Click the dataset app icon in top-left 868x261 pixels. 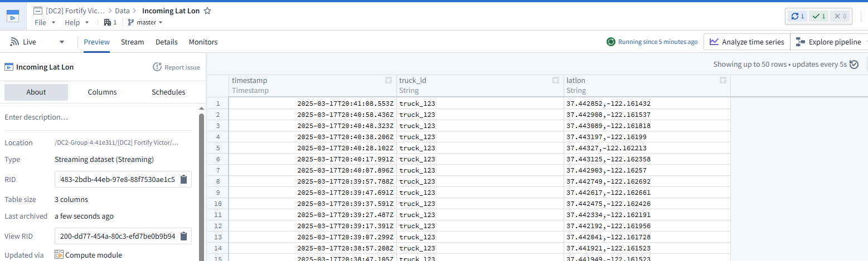tap(13, 16)
